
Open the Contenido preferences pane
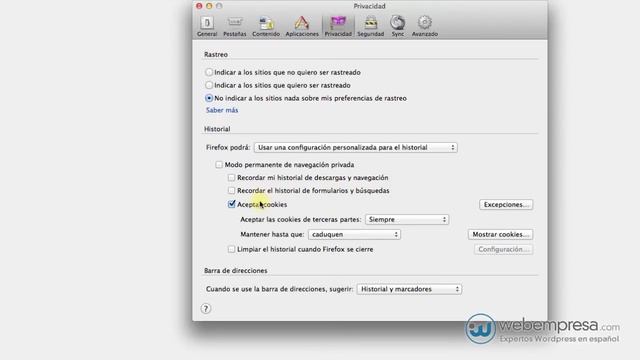(x=266, y=26)
